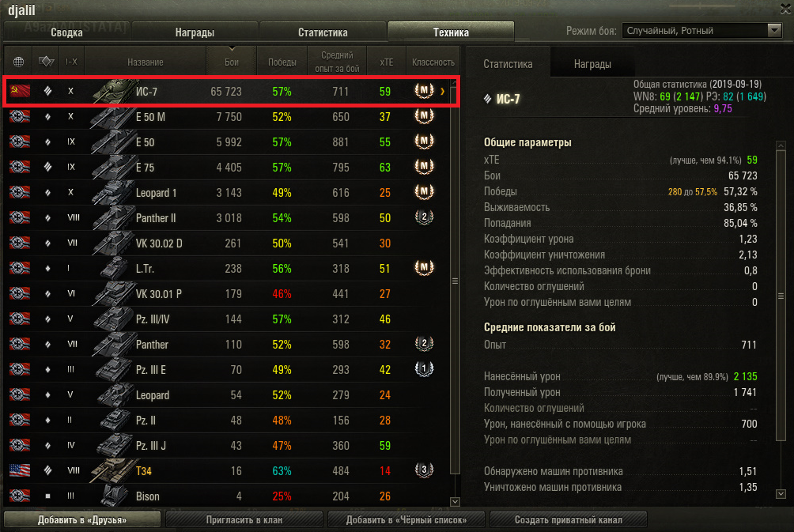
Task: Open the battle mode dropdown
Action: pos(701,30)
